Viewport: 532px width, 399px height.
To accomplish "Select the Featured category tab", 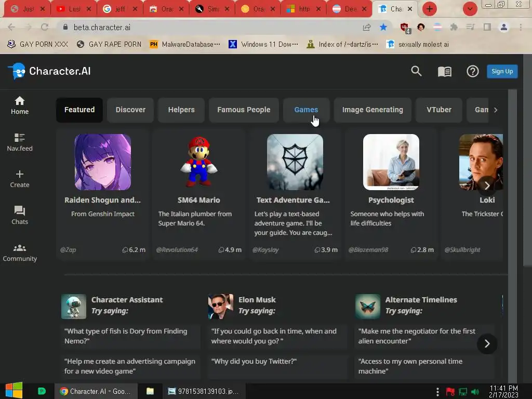I will pyautogui.click(x=79, y=110).
